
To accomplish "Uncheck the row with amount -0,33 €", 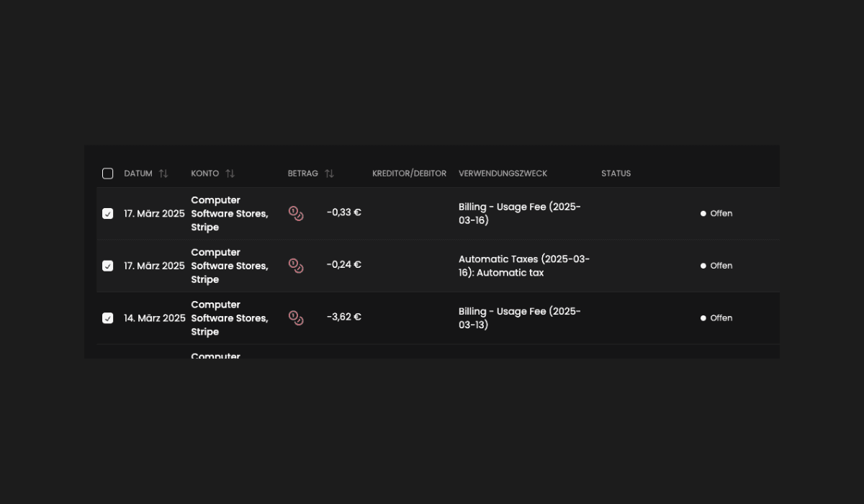I will (108, 214).
